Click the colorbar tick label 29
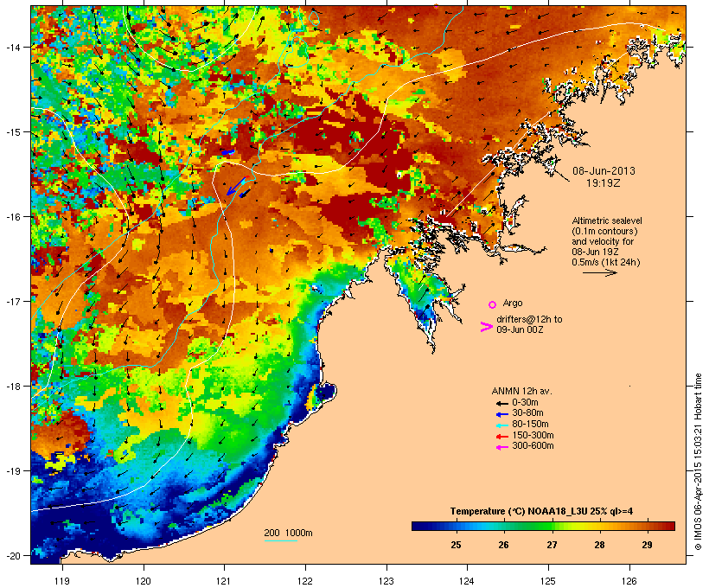This screenshot has height=588, width=709. 647,545
